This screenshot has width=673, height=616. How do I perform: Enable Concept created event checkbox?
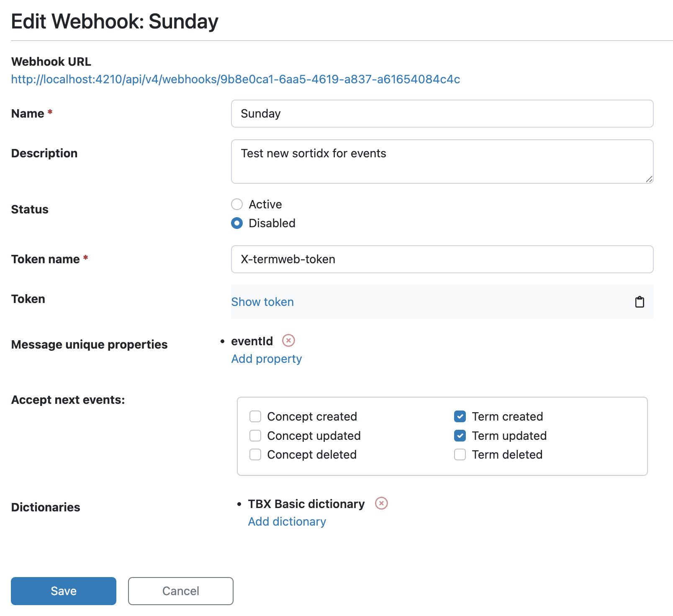pos(255,416)
